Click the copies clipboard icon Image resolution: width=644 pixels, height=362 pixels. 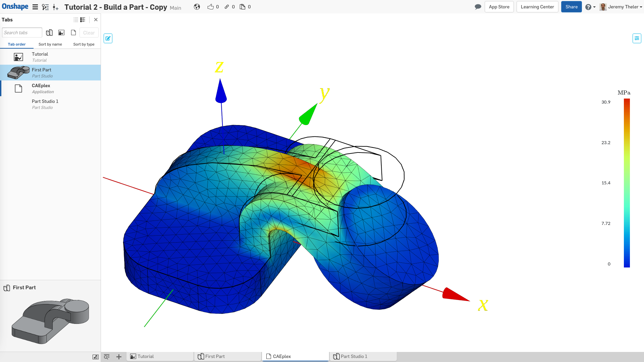pyautogui.click(x=243, y=7)
